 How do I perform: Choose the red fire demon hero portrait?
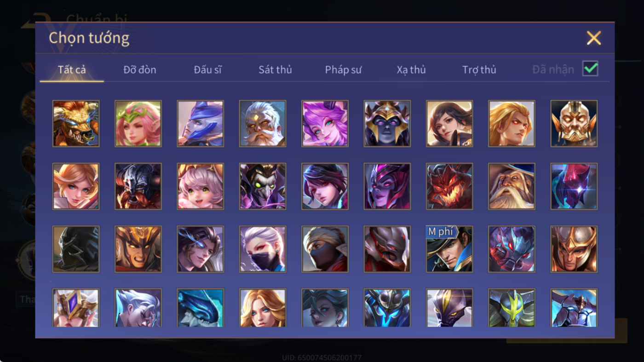pyautogui.click(x=449, y=186)
